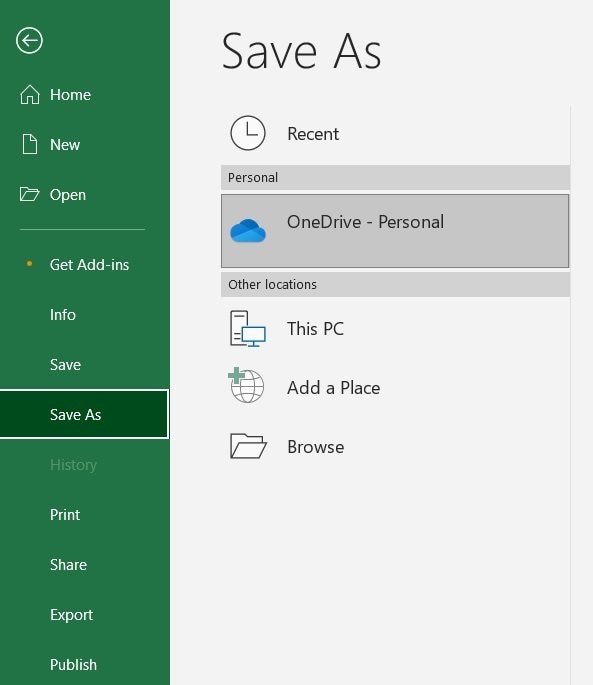The width and height of the screenshot is (593, 685).
Task: Select the highlighted Save As item
Action: [x=84, y=414]
